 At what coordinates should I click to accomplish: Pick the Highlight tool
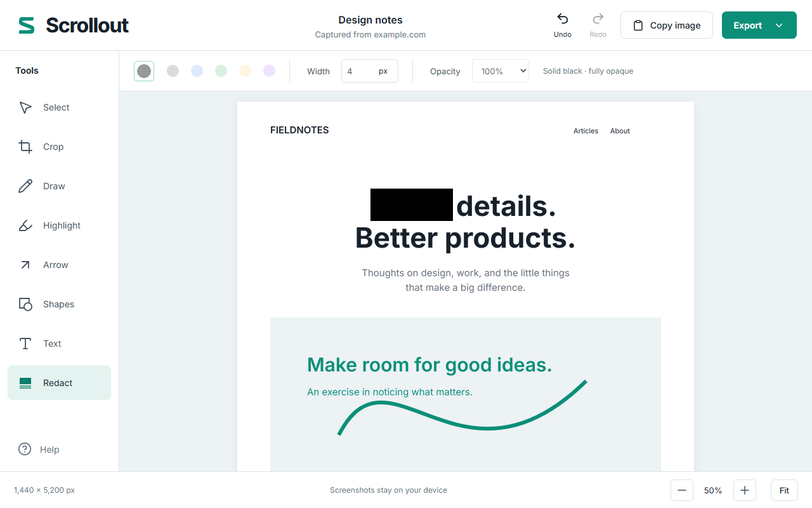tap(59, 225)
